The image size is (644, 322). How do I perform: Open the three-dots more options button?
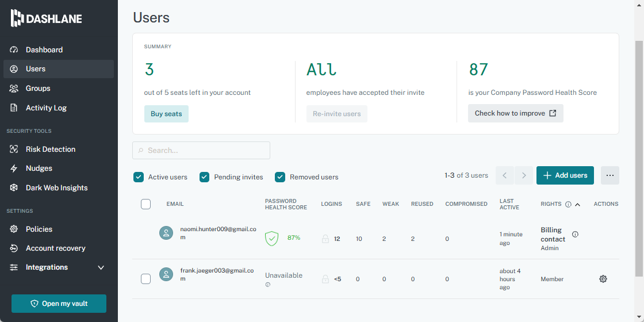609,175
